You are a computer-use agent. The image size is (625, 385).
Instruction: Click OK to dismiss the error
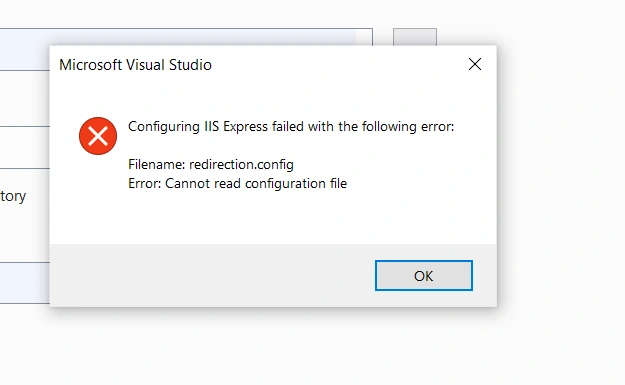click(424, 275)
